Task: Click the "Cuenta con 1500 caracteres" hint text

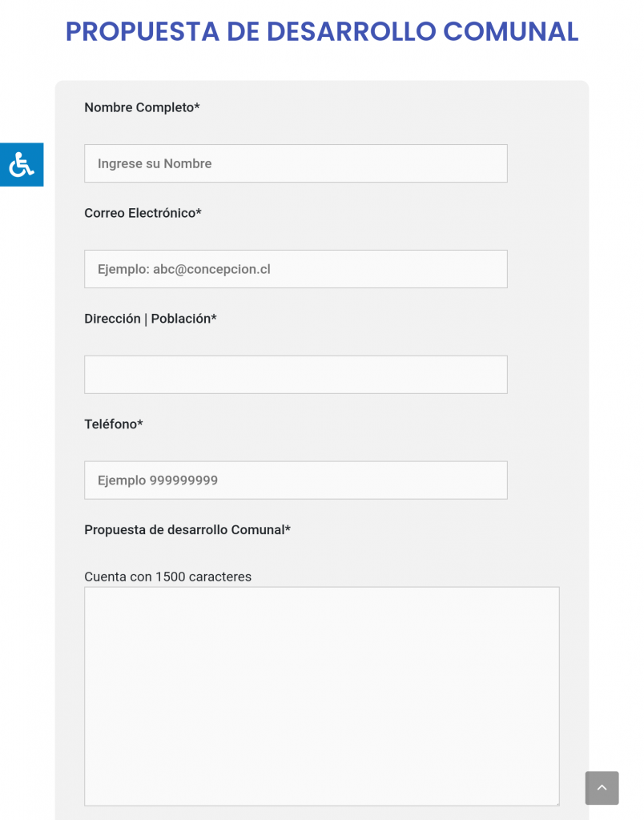Action: tap(168, 577)
